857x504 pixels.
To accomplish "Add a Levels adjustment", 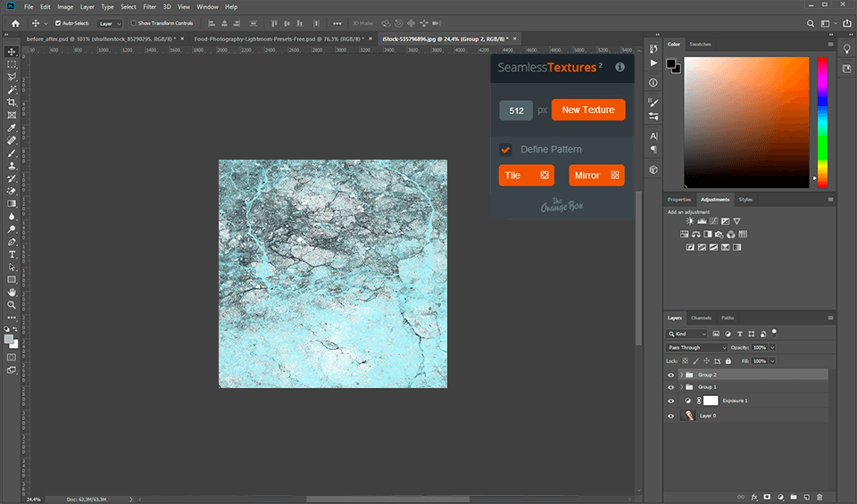I will 702,221.
